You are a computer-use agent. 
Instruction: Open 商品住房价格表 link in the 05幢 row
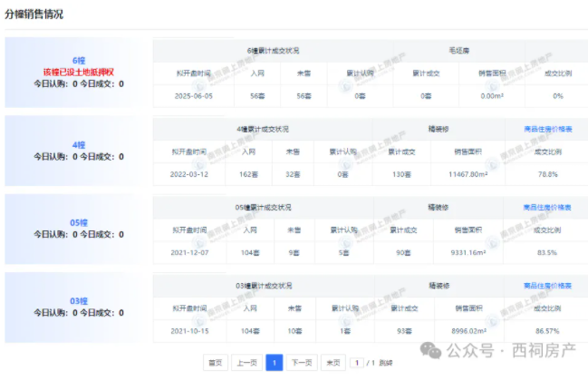[x=548, y=208]
